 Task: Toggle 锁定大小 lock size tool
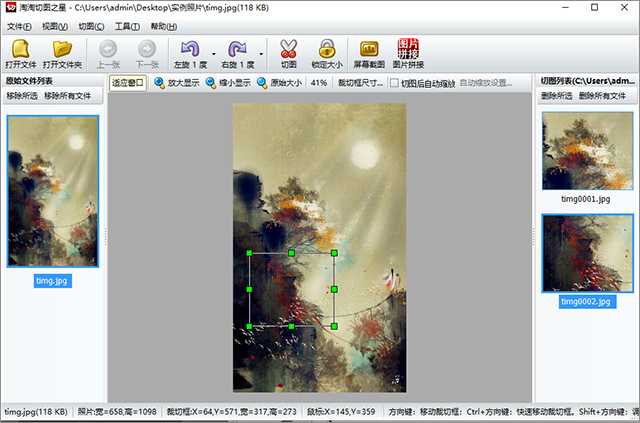tap(327, 53)
